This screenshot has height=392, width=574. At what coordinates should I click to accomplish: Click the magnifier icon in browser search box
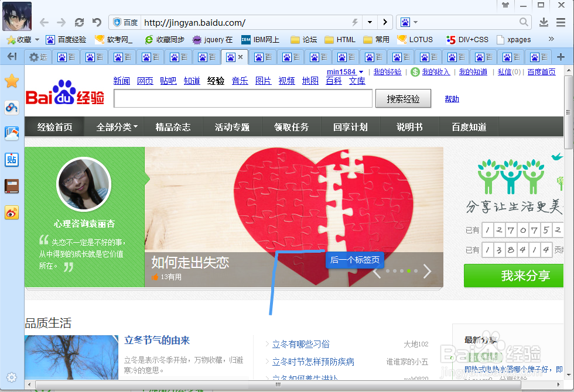(x=524, y=22)
